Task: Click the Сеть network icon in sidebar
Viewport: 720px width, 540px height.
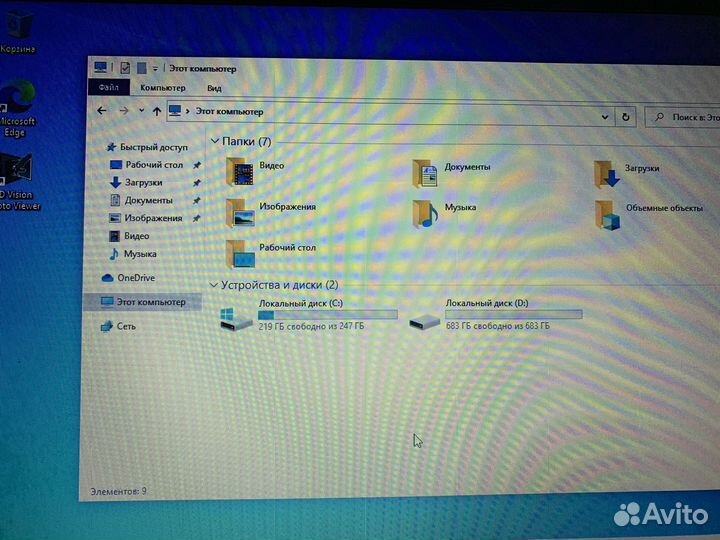Action: (x=107, y=326)
